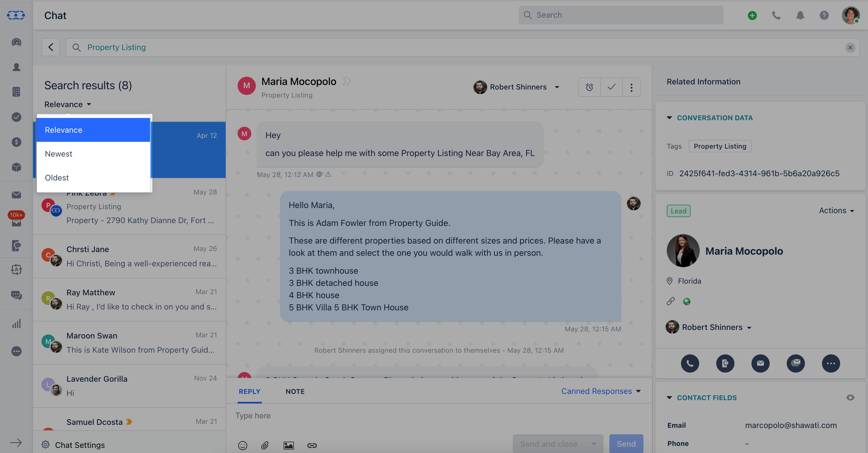
Task: Open Chat Settings
Action: [x=73, y=445]
